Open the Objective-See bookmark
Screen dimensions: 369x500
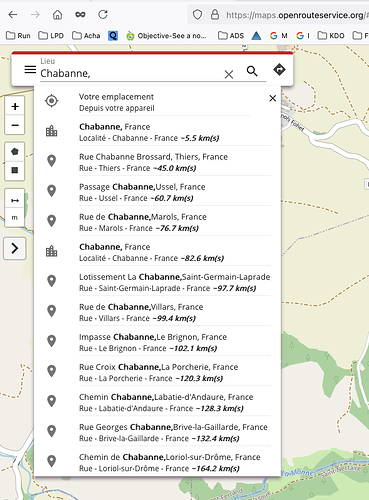[x=166, y=35]
